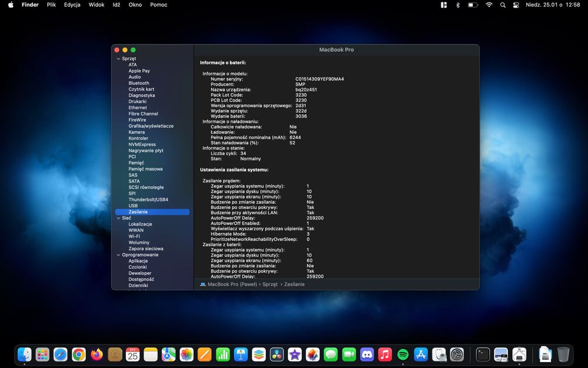The height and width of the screenshot is (368, 588).
Task: Open iMovie star icon in Dock
Action: [x=295, y=354]
